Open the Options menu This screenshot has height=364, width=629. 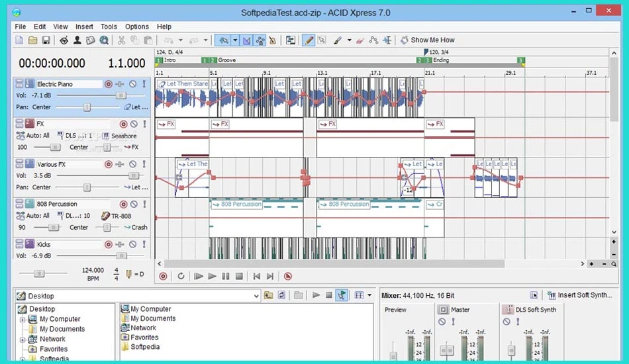click(137, 26)
